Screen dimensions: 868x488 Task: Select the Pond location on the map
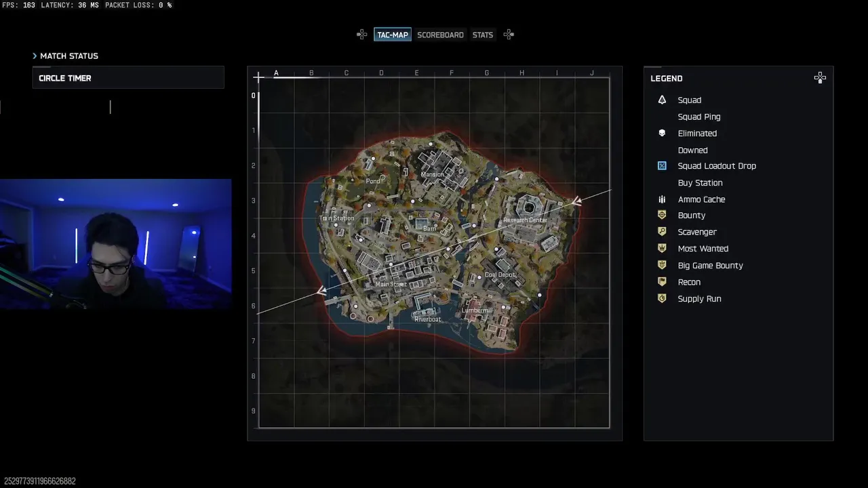[x=373, y=181]
